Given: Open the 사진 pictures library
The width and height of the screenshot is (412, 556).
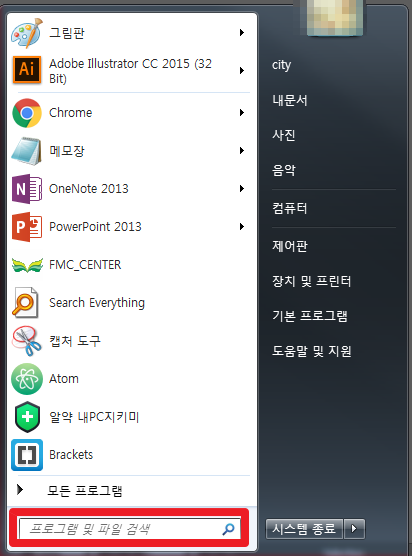Looking at the screenshot, I should tap(284, 135).
